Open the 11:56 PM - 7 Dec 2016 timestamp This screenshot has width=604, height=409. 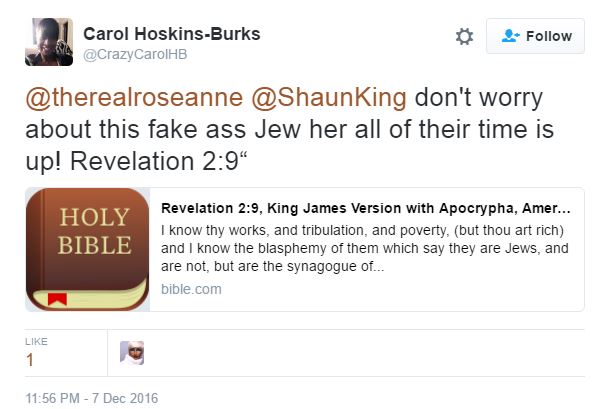point(92,398)
